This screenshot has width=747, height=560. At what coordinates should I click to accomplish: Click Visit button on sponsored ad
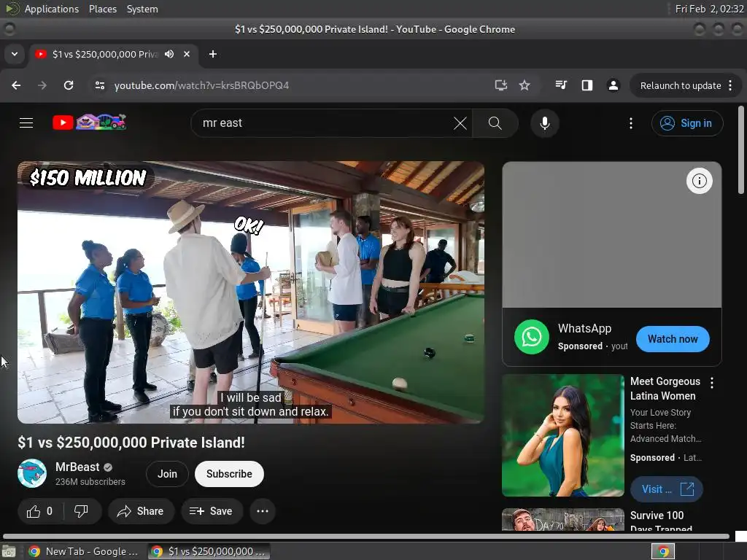pyautogui.click(x=667, y=489)
